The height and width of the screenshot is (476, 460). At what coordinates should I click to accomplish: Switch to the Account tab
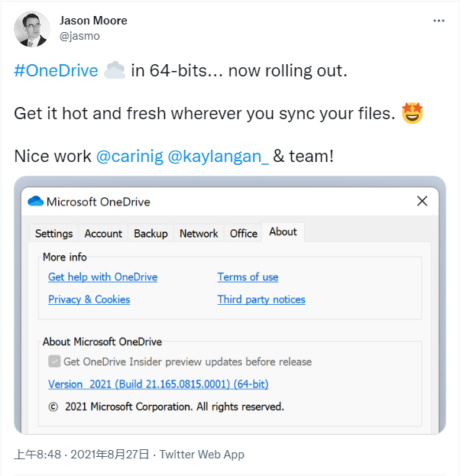coord(103,234)
